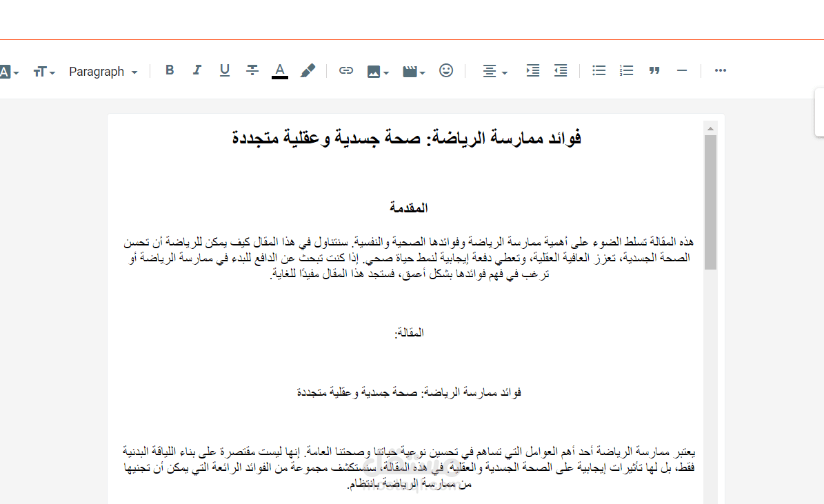Apply block quote formatting
Image resolution: width=824 pixels, height=504 pixels.
pyautogui.click(x=654, y=70)
